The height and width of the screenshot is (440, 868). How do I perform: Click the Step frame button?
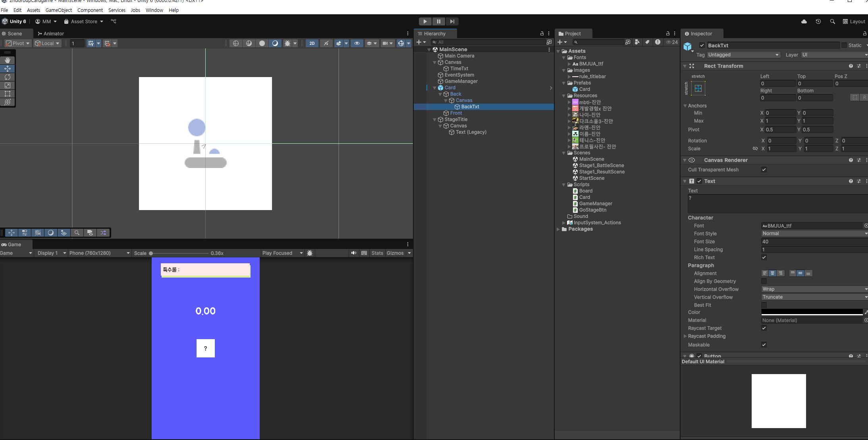[452, 21]
